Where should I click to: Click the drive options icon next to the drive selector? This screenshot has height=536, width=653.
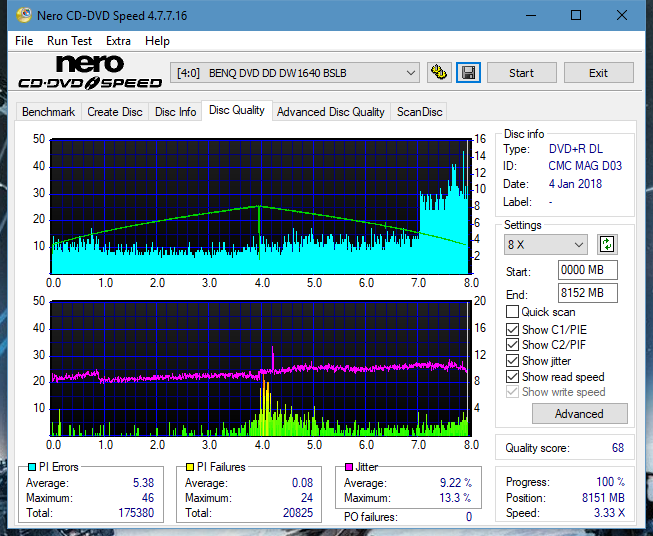[x=439, y=73]
